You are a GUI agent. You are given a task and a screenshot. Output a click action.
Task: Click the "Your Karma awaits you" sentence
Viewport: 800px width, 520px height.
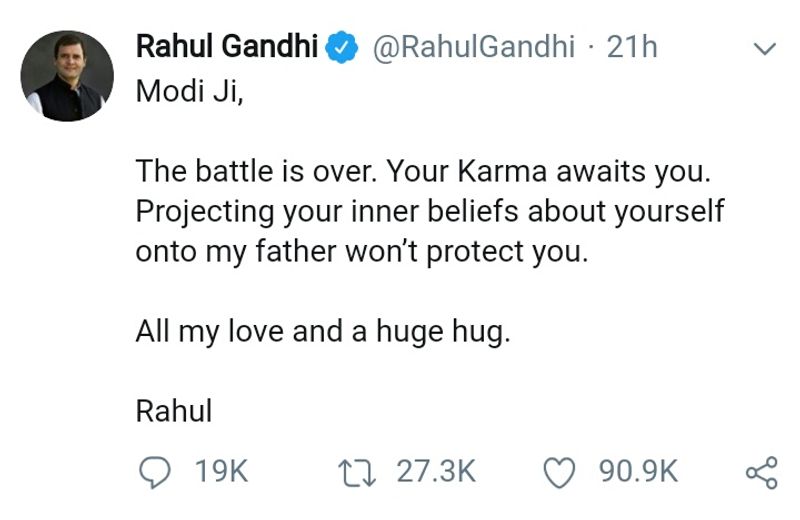point(548,172)
